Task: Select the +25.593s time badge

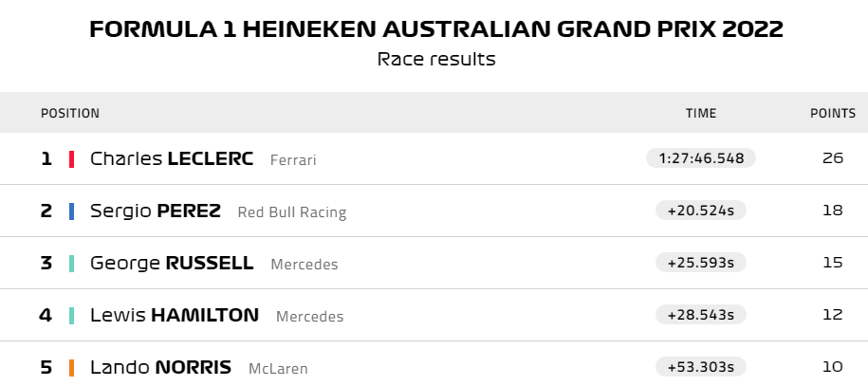Action: click(701, 263)
